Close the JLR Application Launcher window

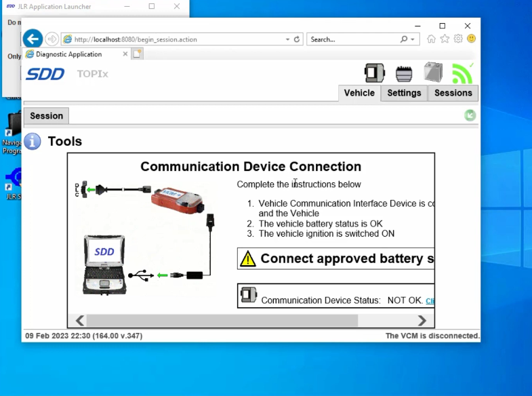coord(177,6)
